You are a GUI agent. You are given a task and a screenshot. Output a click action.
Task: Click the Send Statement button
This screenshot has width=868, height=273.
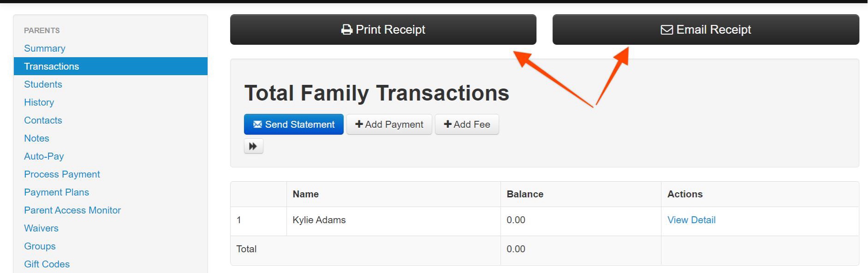coord(294,125)
